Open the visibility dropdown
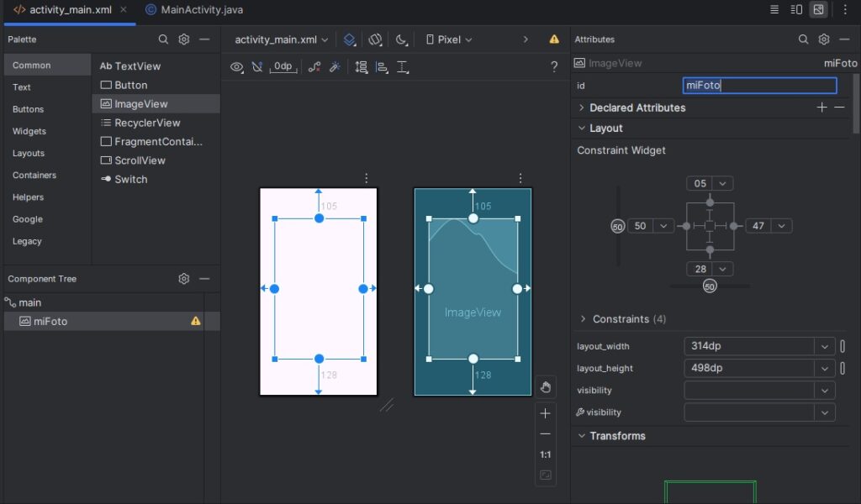The width and height of the screenshot is (861, 504). (x=824, y=390)
